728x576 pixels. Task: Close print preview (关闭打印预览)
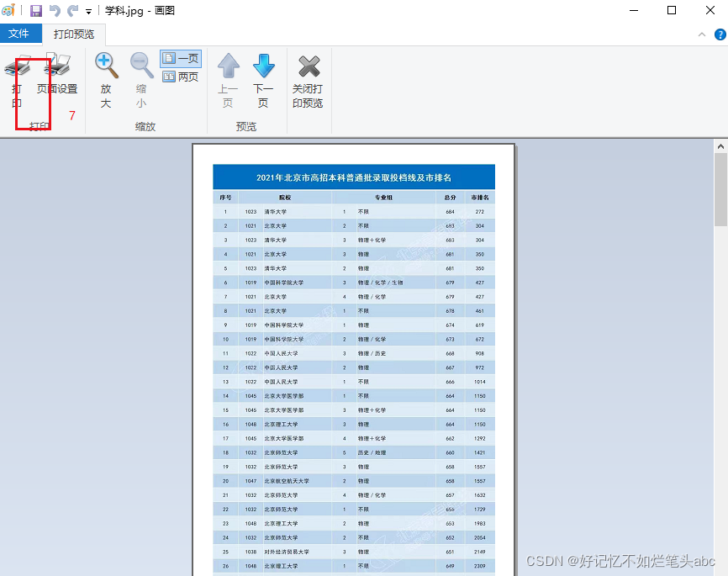(308, 80)
